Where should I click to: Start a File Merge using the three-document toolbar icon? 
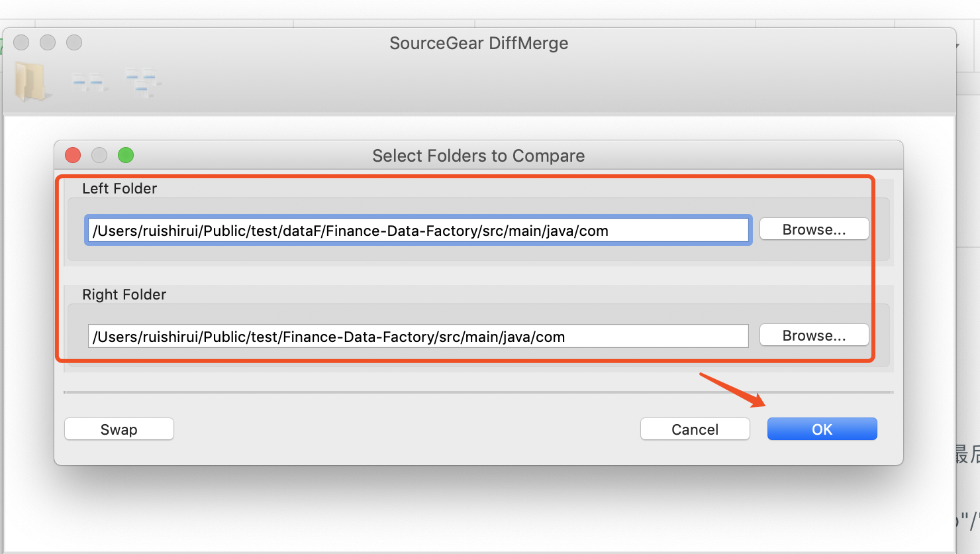coord(142,81)
